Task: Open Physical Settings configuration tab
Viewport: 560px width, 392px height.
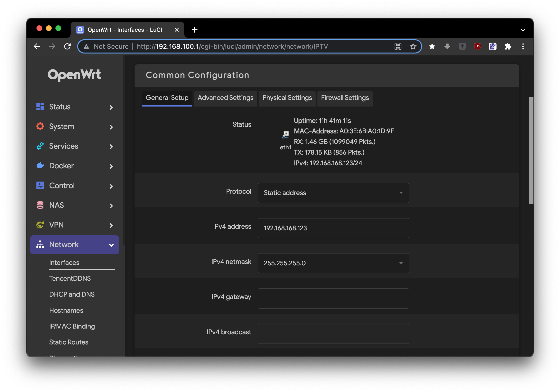Action: click(287, 98)
